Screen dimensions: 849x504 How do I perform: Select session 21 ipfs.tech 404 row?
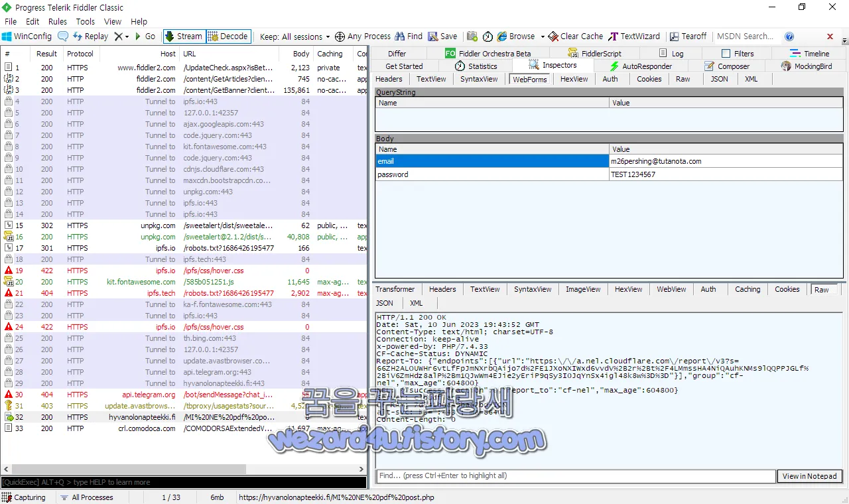(x=184, y=293)
